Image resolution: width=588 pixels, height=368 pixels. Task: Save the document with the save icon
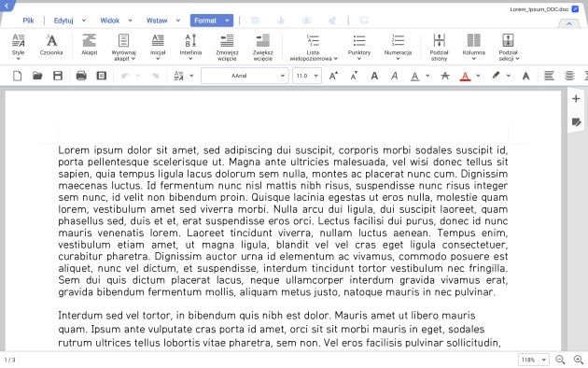coord(58,76)
